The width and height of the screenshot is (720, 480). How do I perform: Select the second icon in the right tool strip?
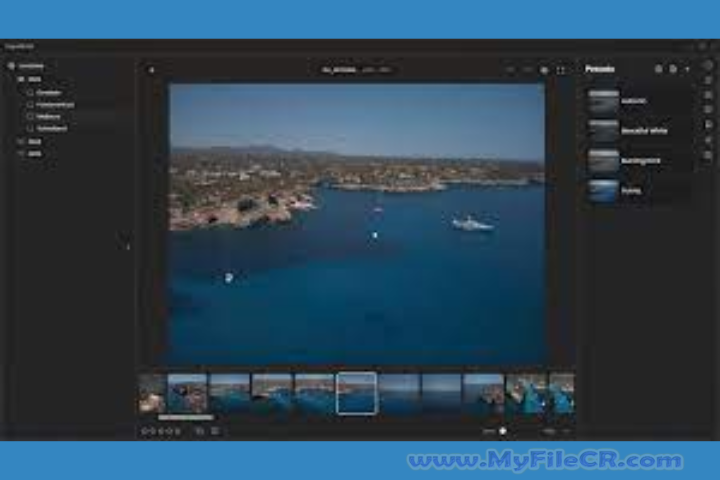coord(708,81)
